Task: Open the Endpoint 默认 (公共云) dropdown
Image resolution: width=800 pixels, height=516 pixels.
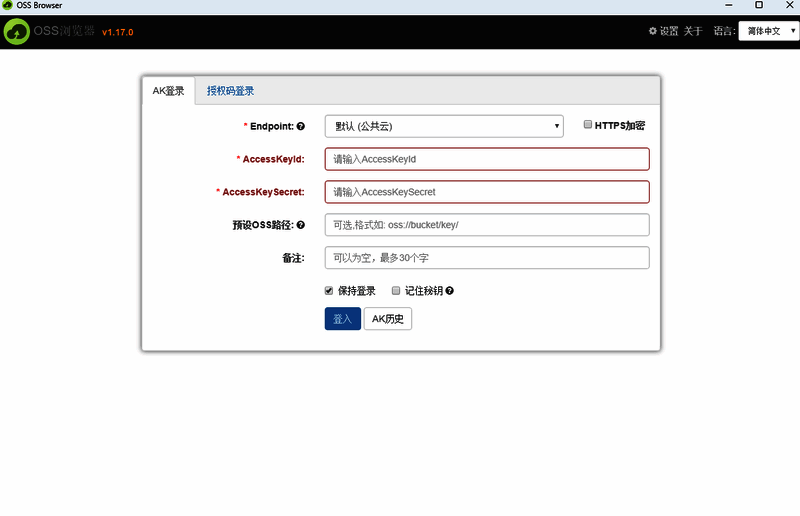Action: 444,126
